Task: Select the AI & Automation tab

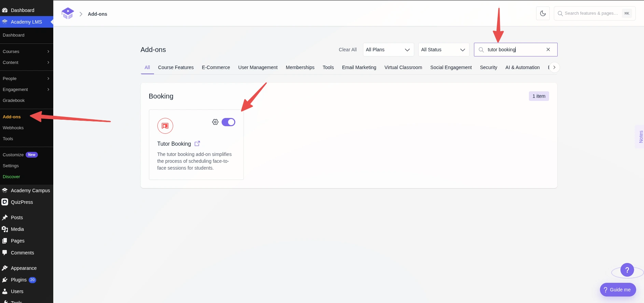Action: tap(522, 67)
